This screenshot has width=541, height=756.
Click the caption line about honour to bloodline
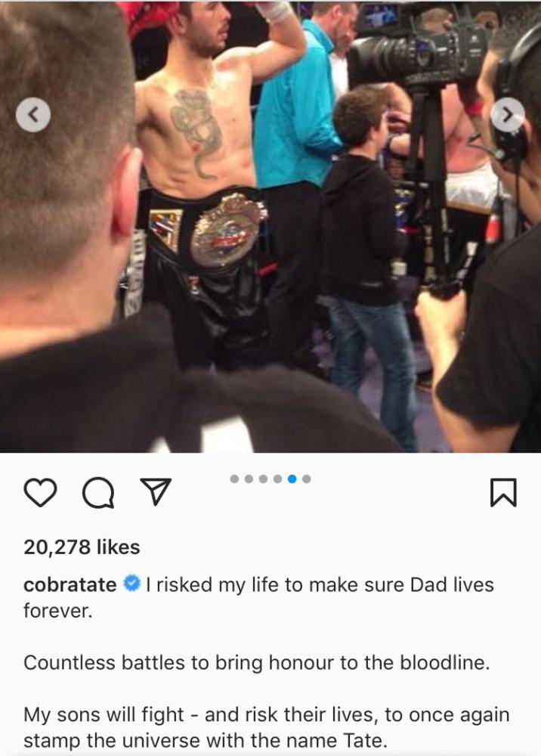[257, 662]
